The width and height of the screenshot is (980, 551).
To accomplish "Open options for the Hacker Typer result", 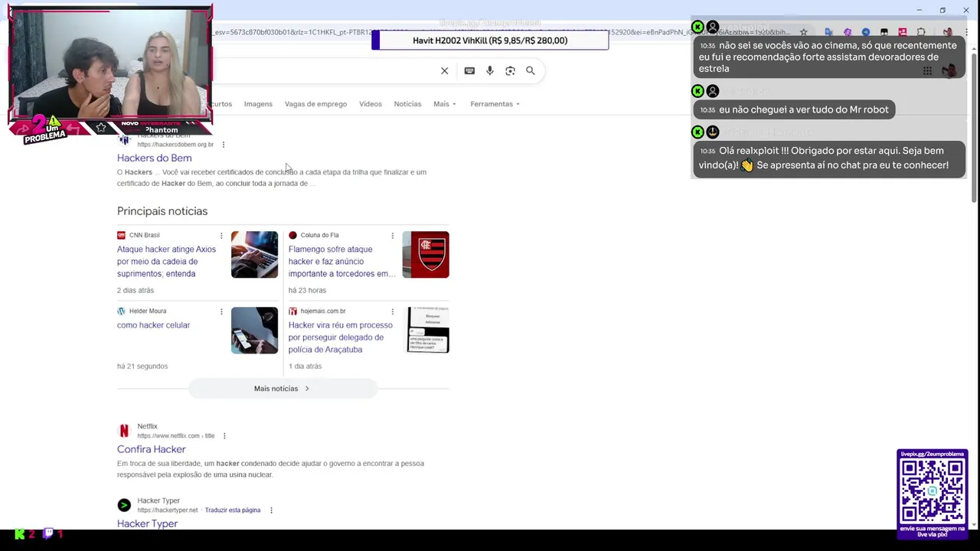I will pyautogui.click(x=271, y=510).
